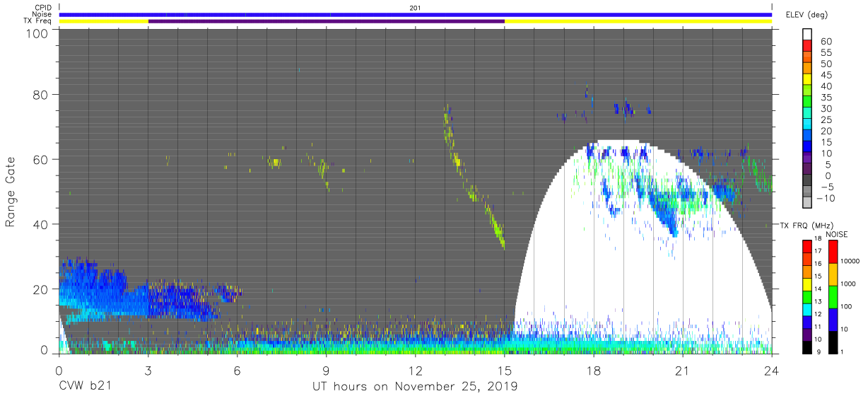Click the cyan 20–25 segment of ELEV colorbar
Screen dimensions: 868x401
[808, 125]
